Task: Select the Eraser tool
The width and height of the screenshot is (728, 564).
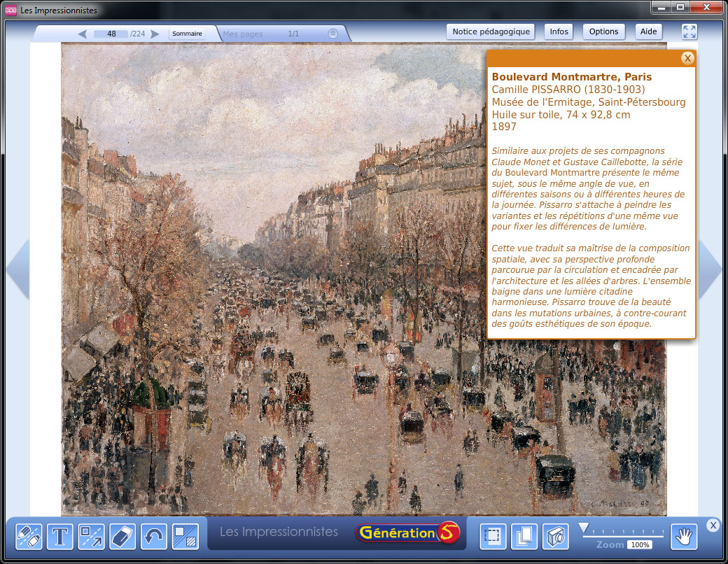Action: pyautogui.click(x=122, y=537)
